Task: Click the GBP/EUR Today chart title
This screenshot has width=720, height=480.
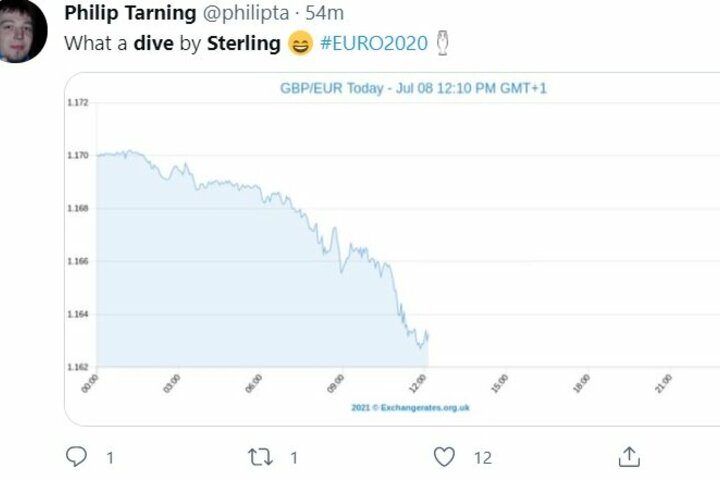Action: tap(413, 88)
